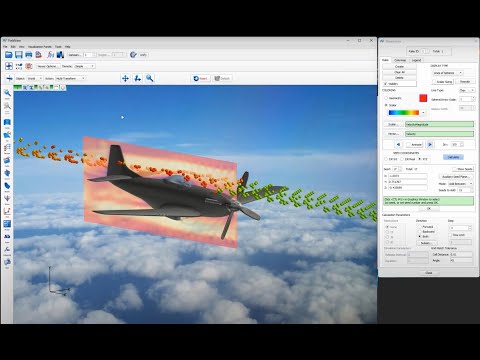Toggle the Visibility checkbox in Rake panel
The image size is (480, 360).
click(x=386, y=84)
